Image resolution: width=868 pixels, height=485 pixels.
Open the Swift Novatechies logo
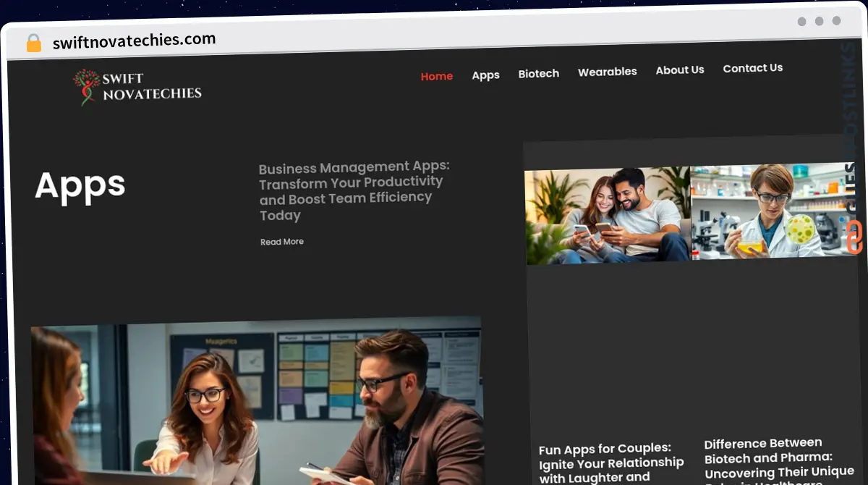137,87
